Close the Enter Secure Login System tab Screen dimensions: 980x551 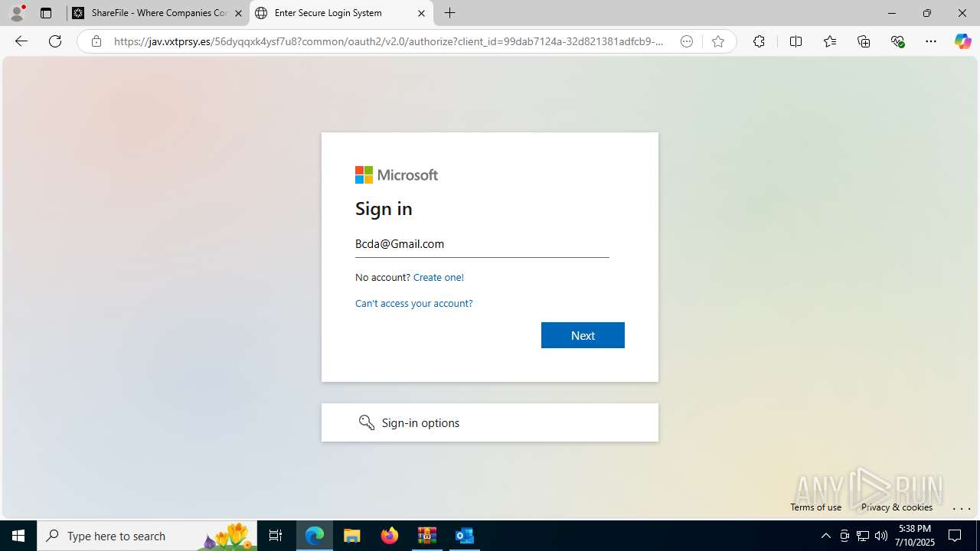pos(421,13)
